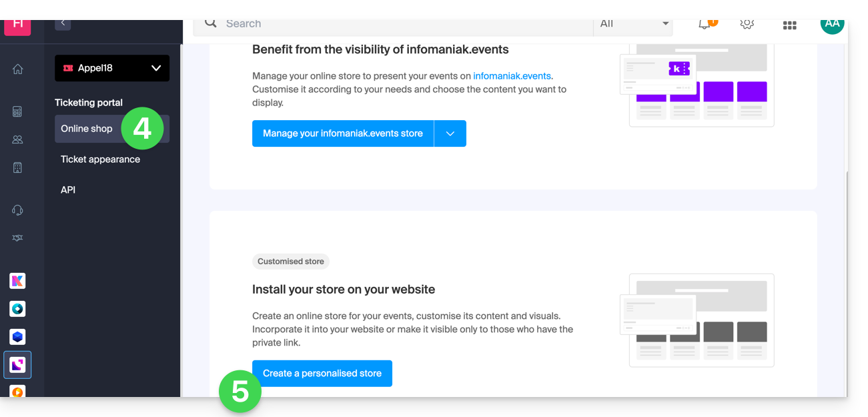Click Create a personalised store button
Viewport: 868px width, 417px height.
[322, 374]
